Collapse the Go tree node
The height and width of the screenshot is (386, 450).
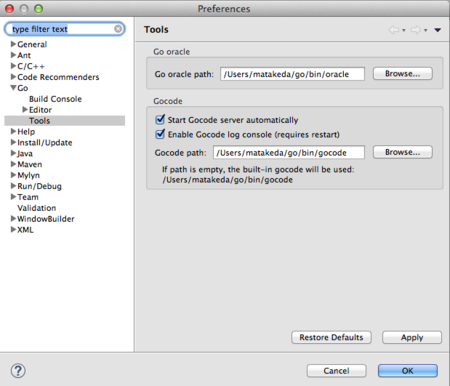[x=13, y=88]
